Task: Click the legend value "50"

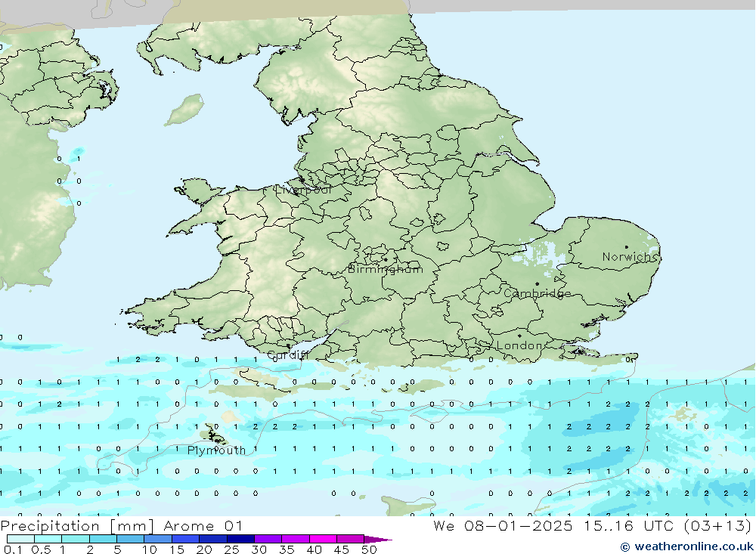Action: [369, 549]
